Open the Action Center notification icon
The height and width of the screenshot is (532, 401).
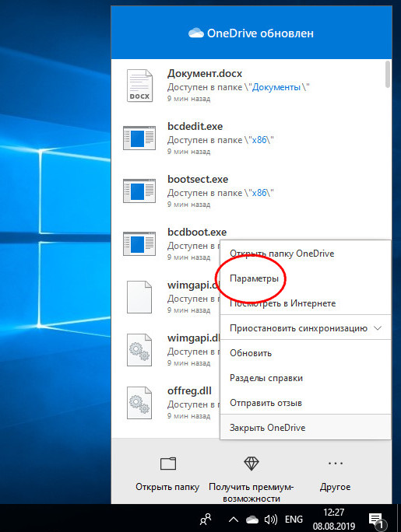[x=377, y=520]
